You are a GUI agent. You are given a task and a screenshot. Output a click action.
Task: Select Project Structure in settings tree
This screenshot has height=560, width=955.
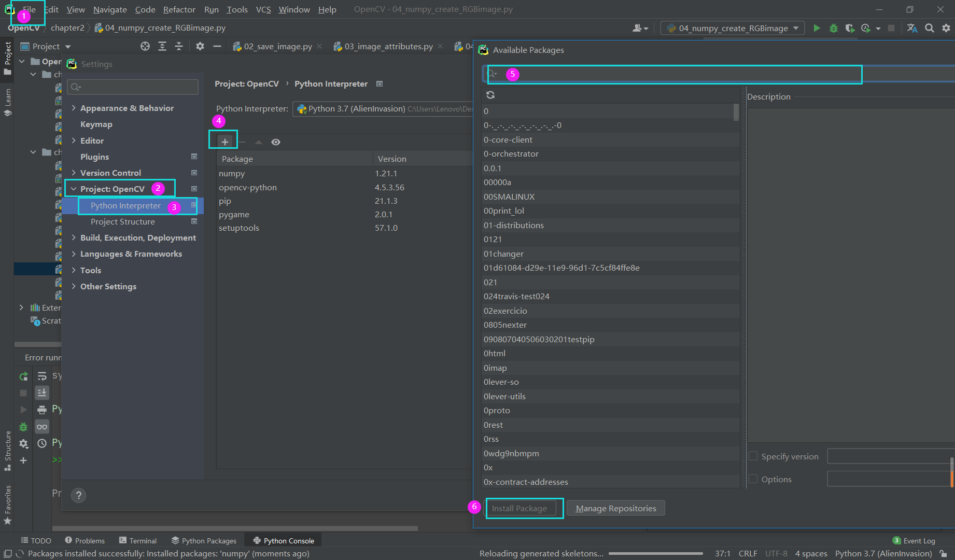point(123,221)
